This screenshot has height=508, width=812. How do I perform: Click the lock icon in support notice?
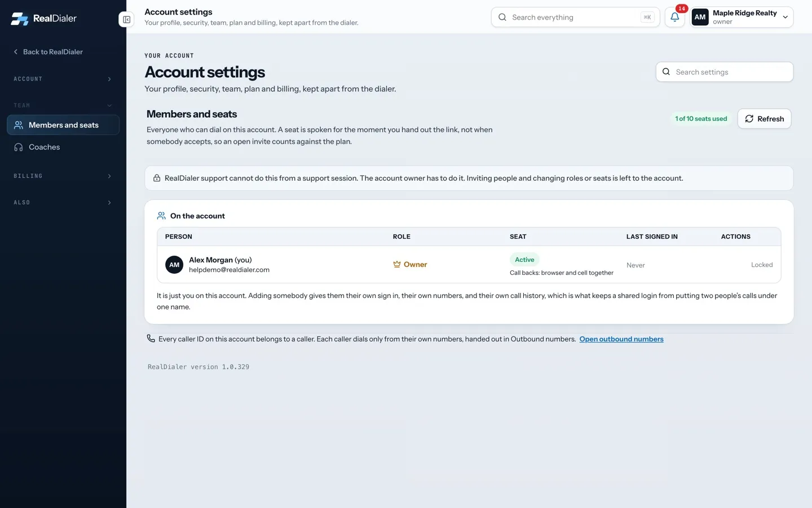(x=157, y=178)
